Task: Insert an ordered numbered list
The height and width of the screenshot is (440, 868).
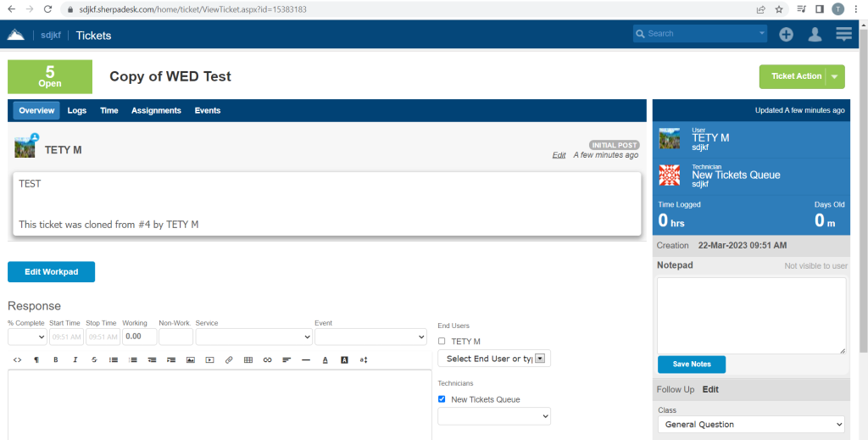Action: click(x=133, y=359)
